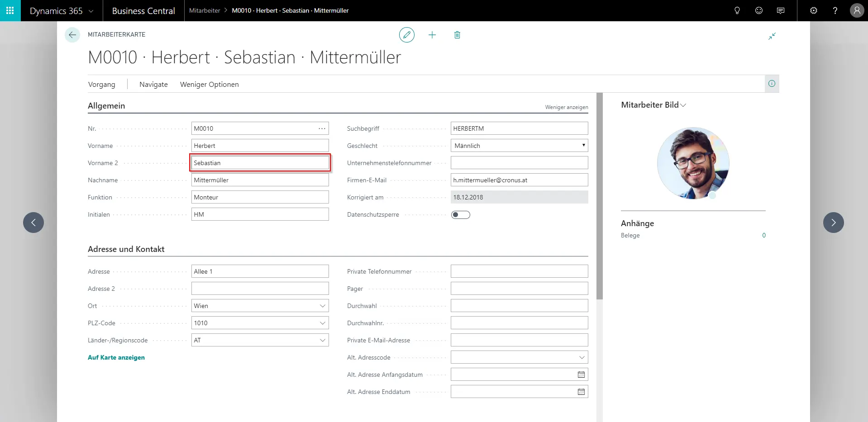The width and height of the screenshot is (868, 422).
Task: Open calendar for Alt. Adresse Anfangsdatum
Action: (581, 375)
